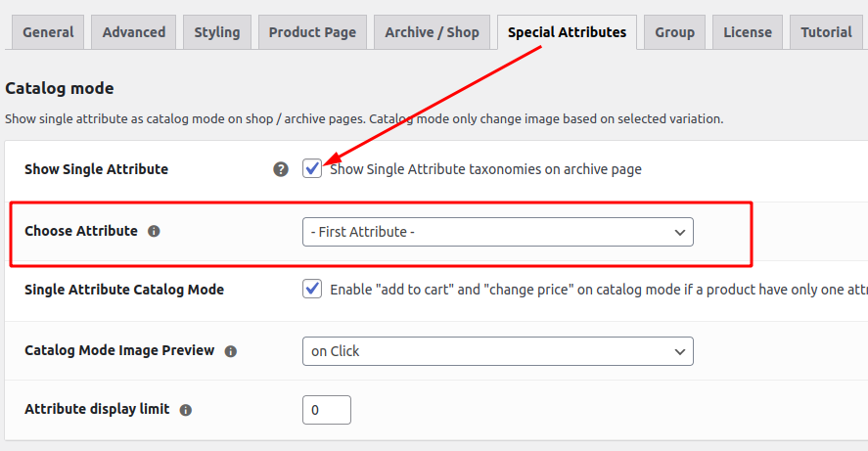Image resolution: width=868 pixels, height=451 pixels.
Task: Open the Archive / Shop tab
Action: pyautogui.click(x=432, y=32)
